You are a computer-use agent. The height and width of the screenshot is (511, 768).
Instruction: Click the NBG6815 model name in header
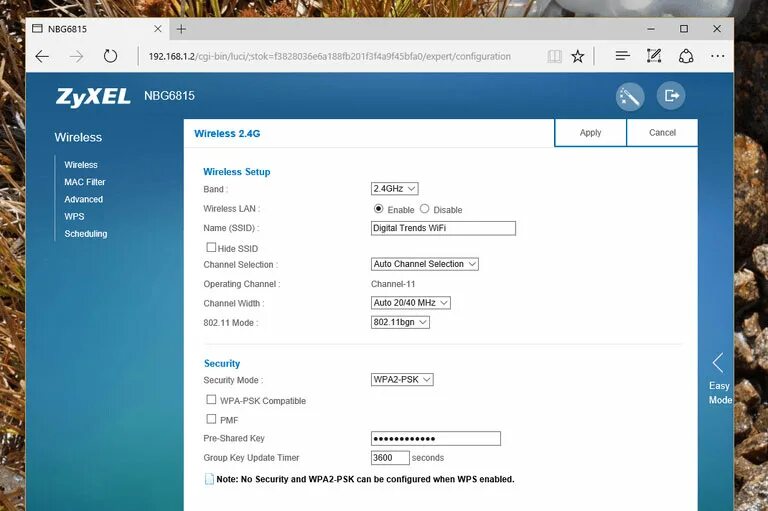169,96
